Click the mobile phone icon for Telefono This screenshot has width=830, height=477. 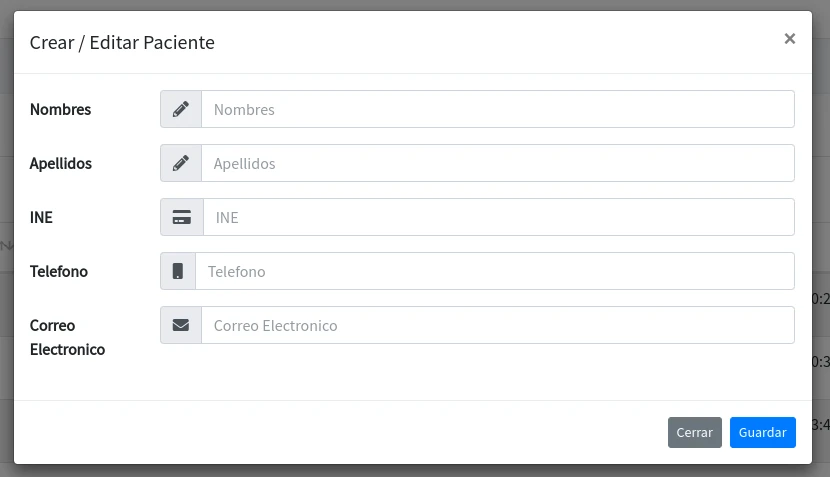pos(178,271)
